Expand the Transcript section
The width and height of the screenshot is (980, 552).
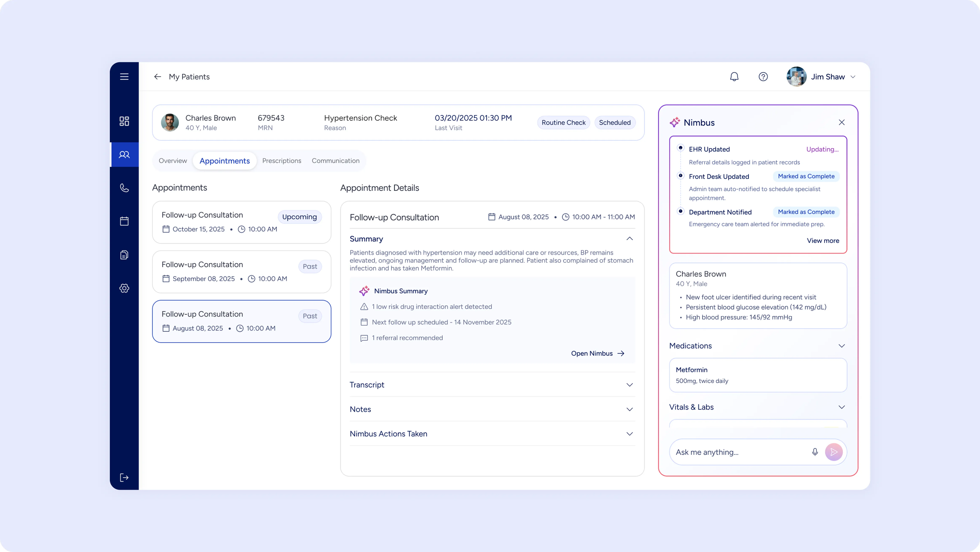(x=629, y=385)
